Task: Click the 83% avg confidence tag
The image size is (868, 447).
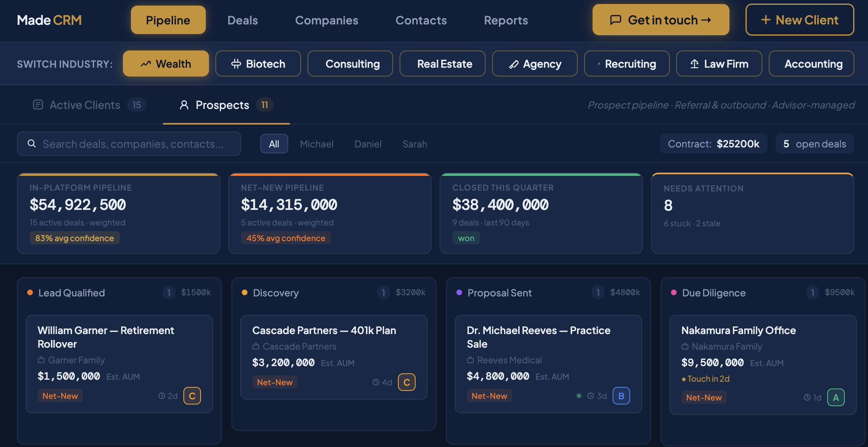Action: [74, 238]
